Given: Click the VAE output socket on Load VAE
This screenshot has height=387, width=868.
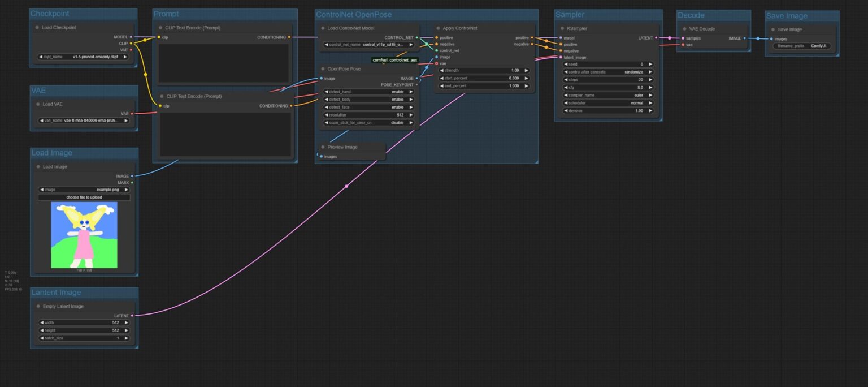Looking at the screenshot, I should click(x=132, y=112).
